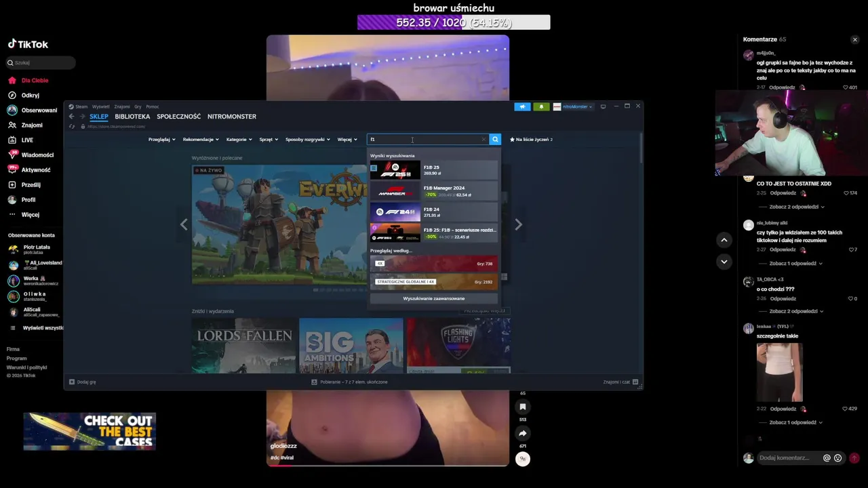Open Sprzęt dropdown
Viewport: 868px width, 488px height.
[269, 140]
